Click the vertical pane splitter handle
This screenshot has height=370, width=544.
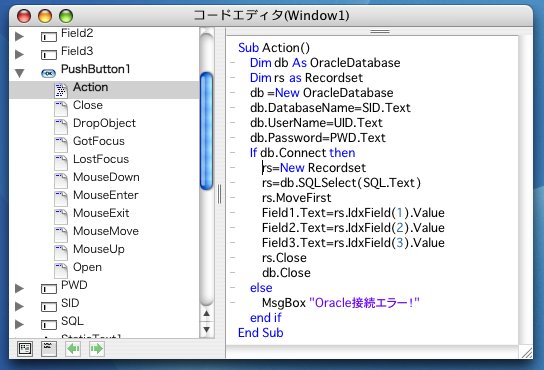point(220,194)
